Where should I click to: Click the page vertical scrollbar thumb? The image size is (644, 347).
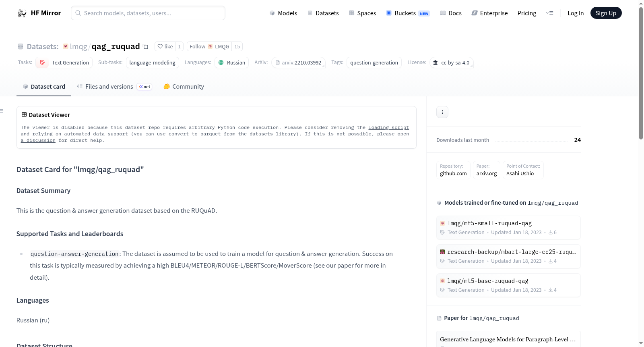click(641, 73)
